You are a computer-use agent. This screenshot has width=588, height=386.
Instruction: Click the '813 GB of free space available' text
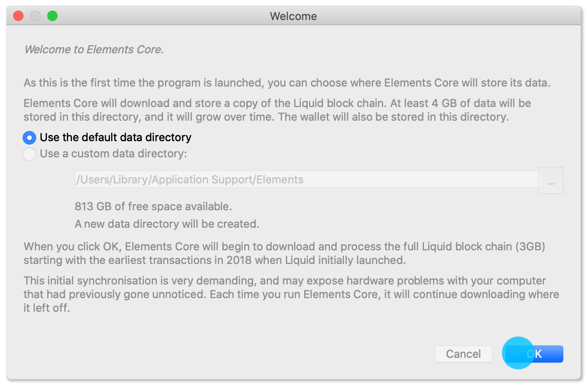pos(153,206)
